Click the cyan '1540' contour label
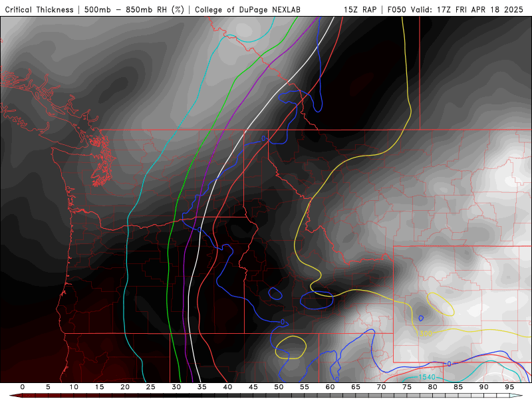 click(x=427, y=377)
